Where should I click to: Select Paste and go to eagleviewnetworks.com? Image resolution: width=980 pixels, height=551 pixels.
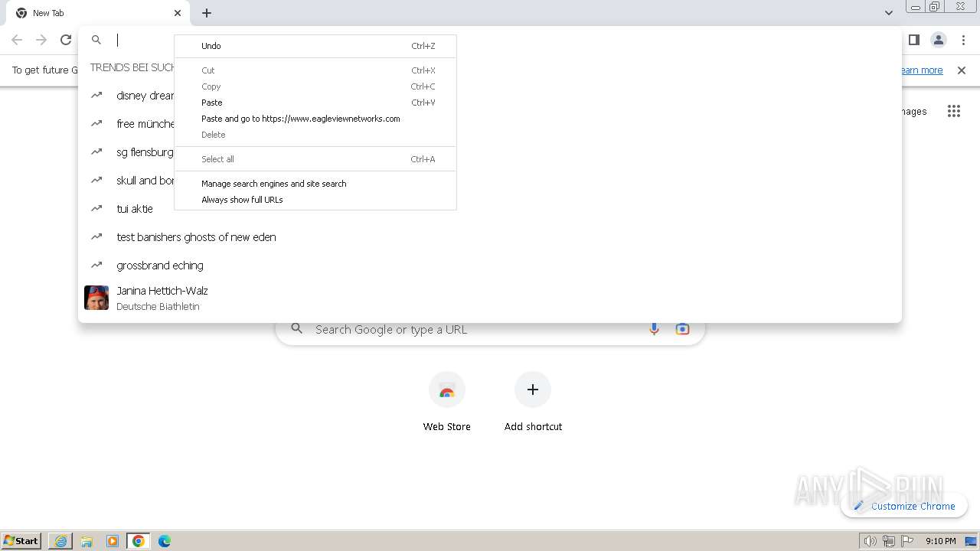315,119
